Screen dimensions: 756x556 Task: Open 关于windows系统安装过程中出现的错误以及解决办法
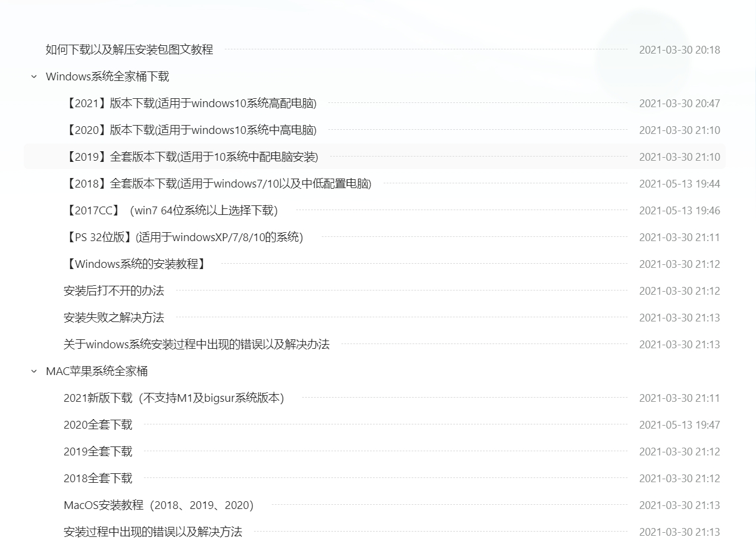click(x=196, y=345)
